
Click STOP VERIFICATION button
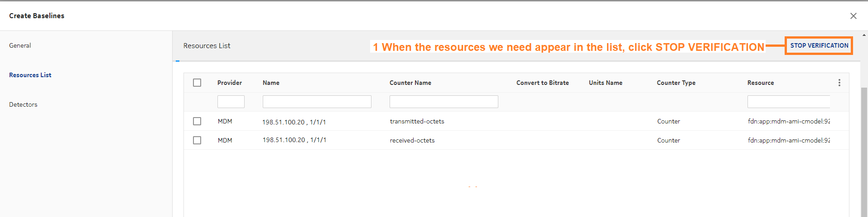click(819, 45)
